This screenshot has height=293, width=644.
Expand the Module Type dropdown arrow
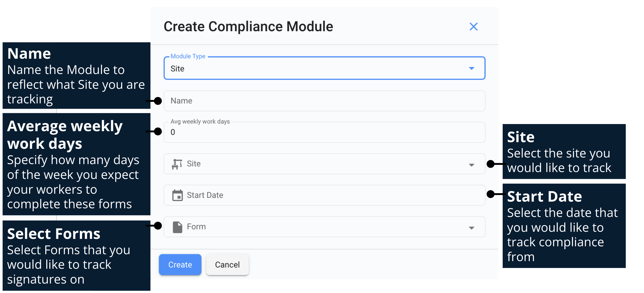tap(471, 68)
